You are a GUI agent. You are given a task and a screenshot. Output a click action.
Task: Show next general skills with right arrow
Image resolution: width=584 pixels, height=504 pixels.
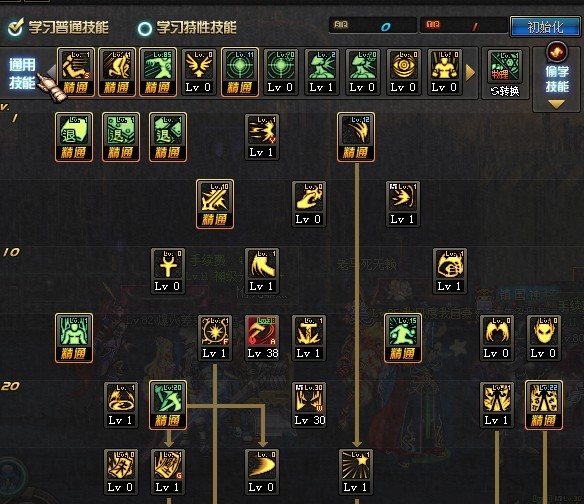pos(470,72)
